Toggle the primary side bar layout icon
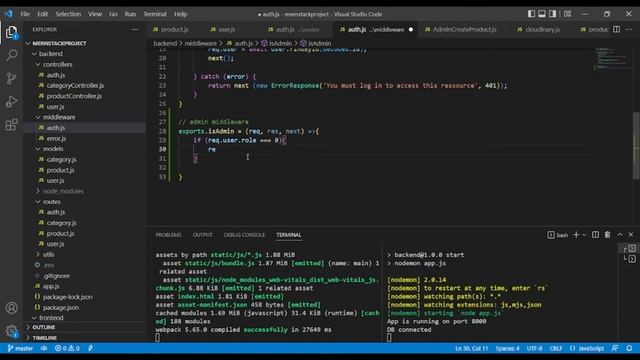The height and width of the screenshot is (360, 640). coord(531,14)
